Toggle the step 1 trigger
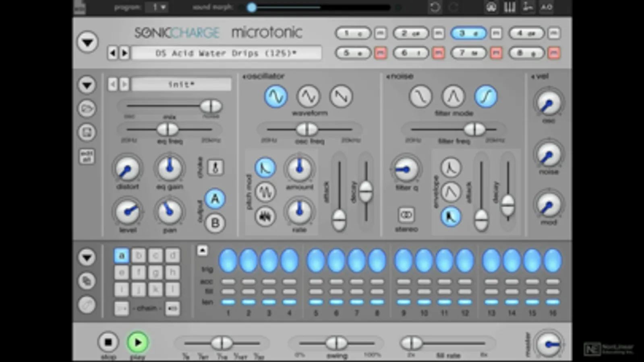The height and width of the screenshot is (362, 644). point(228,260)
